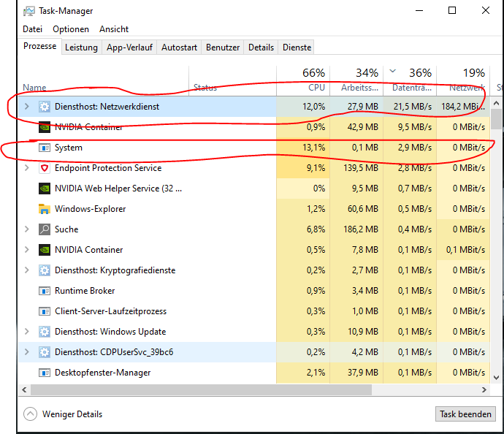The width and height of the screenshot is (504, 434).
Task: Sort by the CPU column header
Action: [303, 80]
